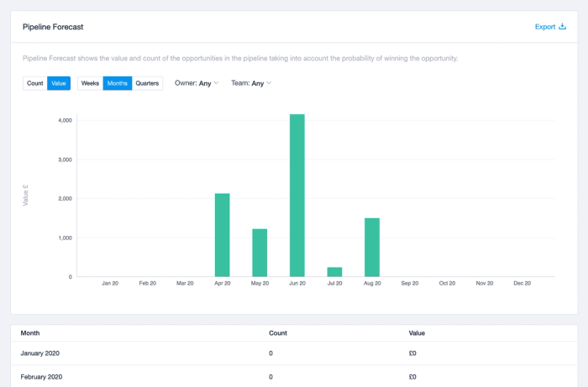
Task: Open the Owner filter dropdown
Action: pos(197,83)
